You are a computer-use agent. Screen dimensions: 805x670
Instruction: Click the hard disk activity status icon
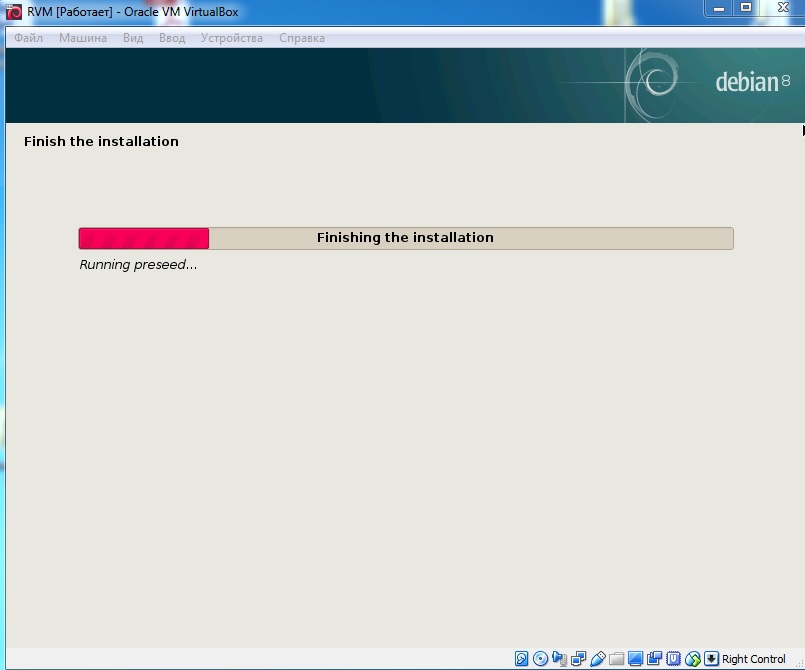522,659
